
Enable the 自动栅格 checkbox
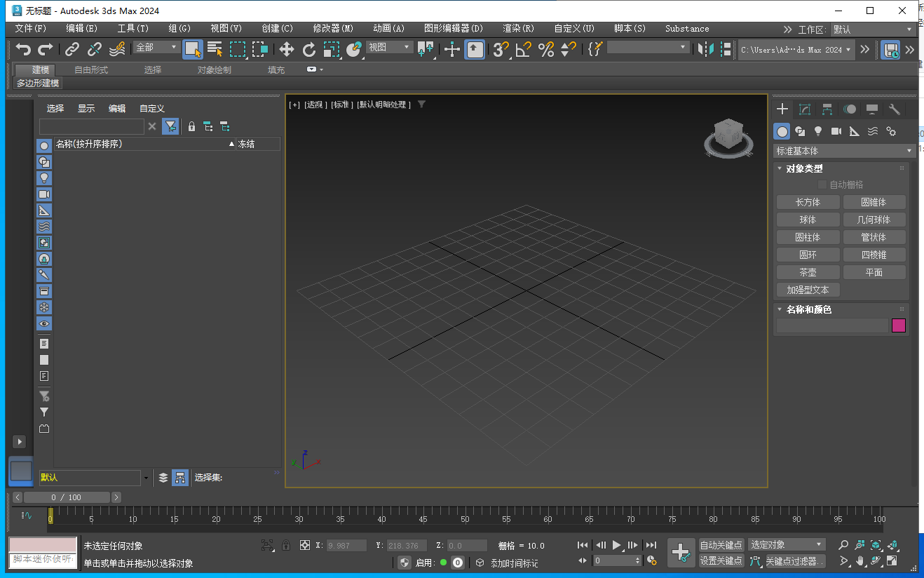tap(823, 184)
